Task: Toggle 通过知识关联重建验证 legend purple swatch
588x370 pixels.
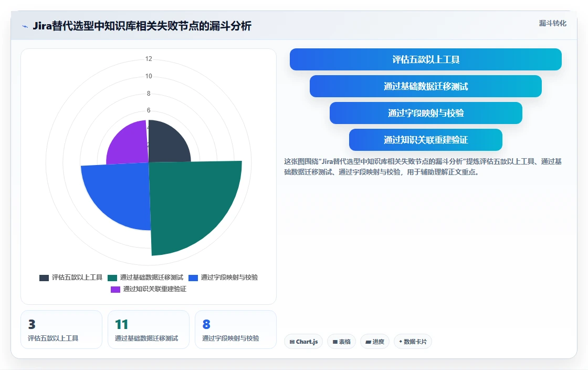Action: pyautogui.click(x=115, y=289)
